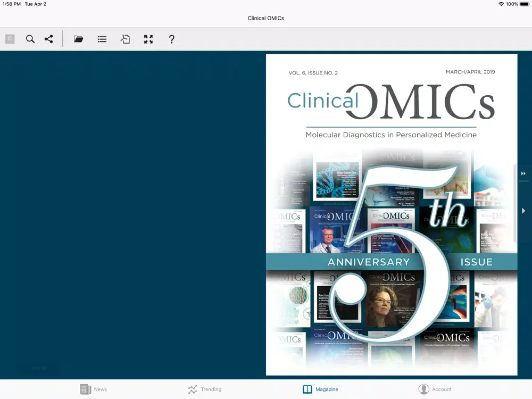Click 'MARCH/APRIL 2019' text on cover
The height and width of the screenshot is (399, 532).
pyautogui.click(x=470, y=72)
